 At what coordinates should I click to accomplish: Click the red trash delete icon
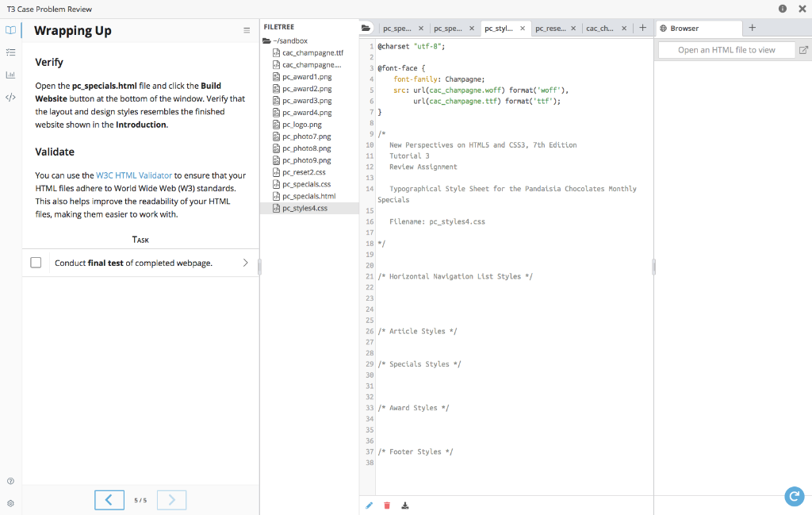[x=387, y=505]
